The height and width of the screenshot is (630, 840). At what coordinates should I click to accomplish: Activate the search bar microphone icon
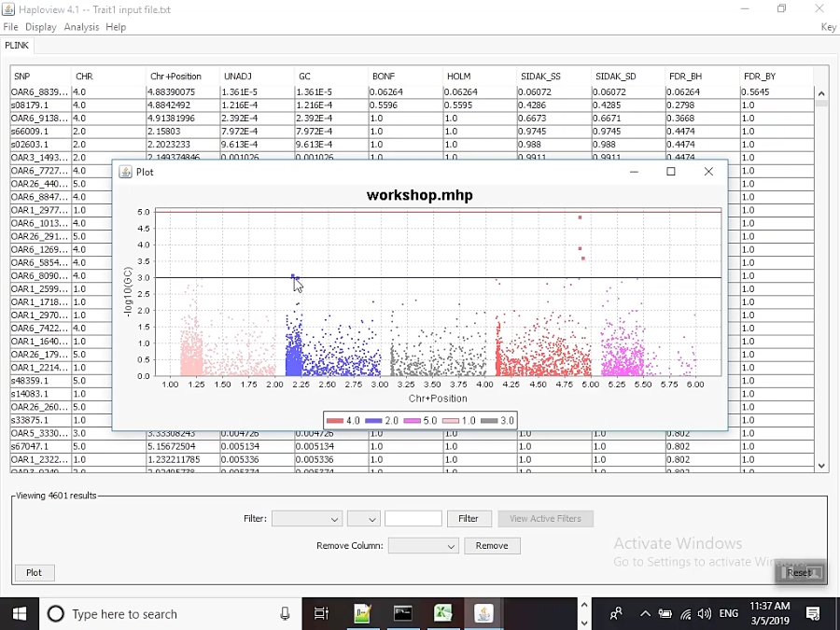[x=287, y=613]
